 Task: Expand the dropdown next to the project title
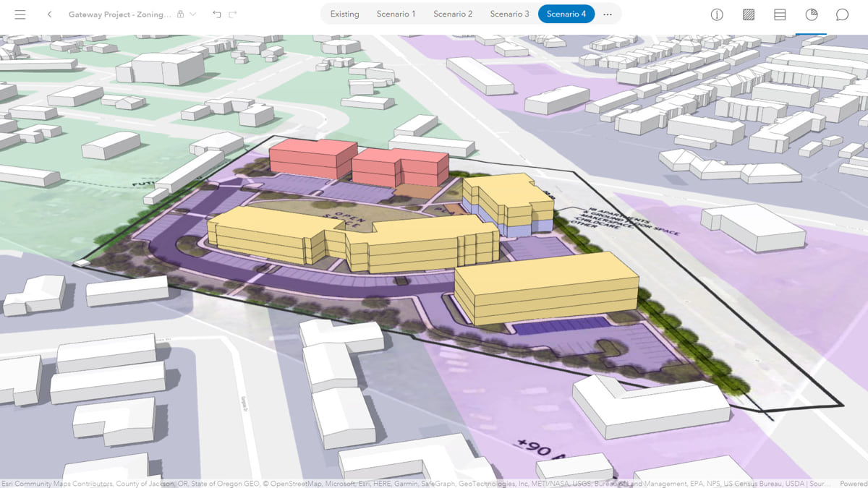[x=192, y=14]
